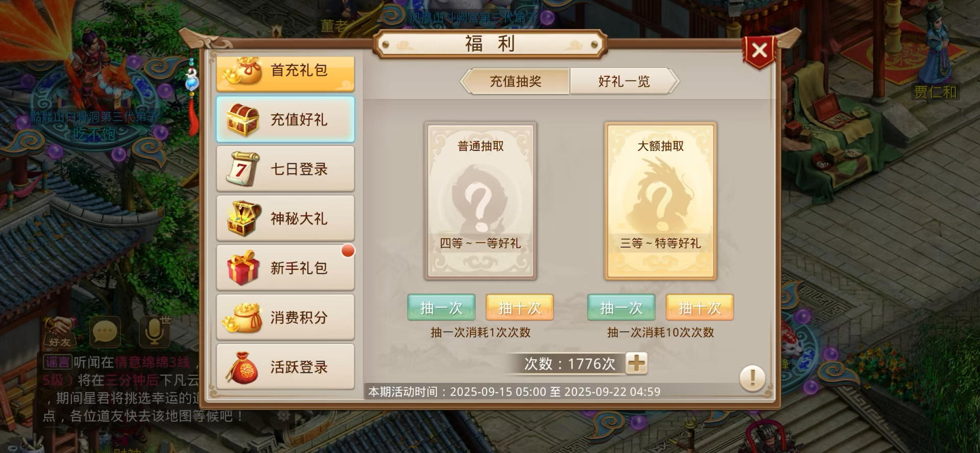The height and width of the screenshot is (453, 980).
Task: Draw once under 大额抽取
Action: point(621,308)
